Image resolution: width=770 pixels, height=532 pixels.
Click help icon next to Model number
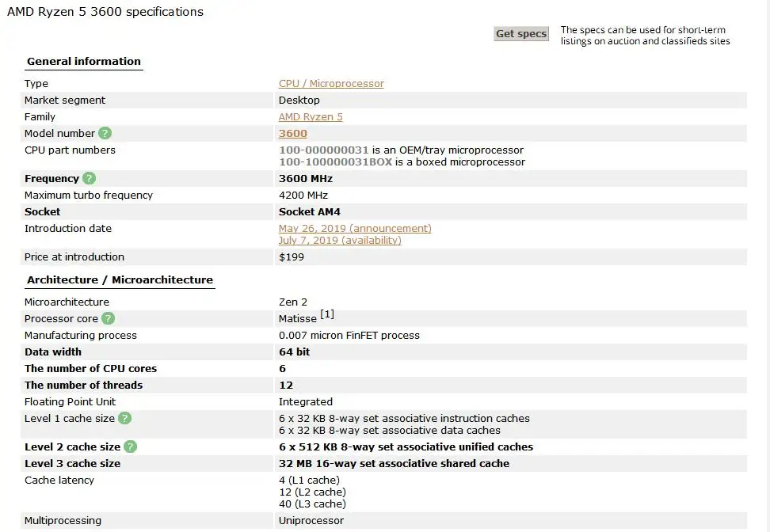tap(105, 133)
